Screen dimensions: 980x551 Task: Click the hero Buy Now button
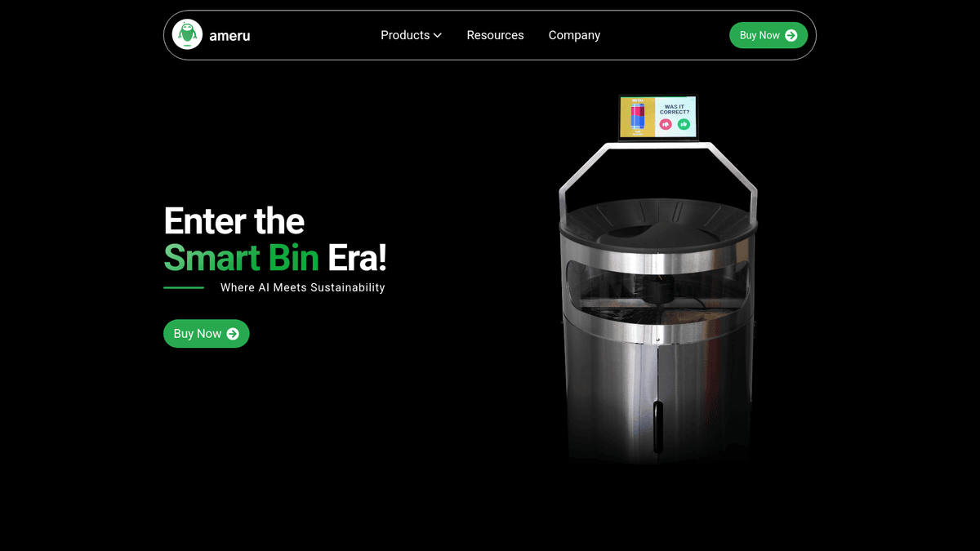(207, 334)
